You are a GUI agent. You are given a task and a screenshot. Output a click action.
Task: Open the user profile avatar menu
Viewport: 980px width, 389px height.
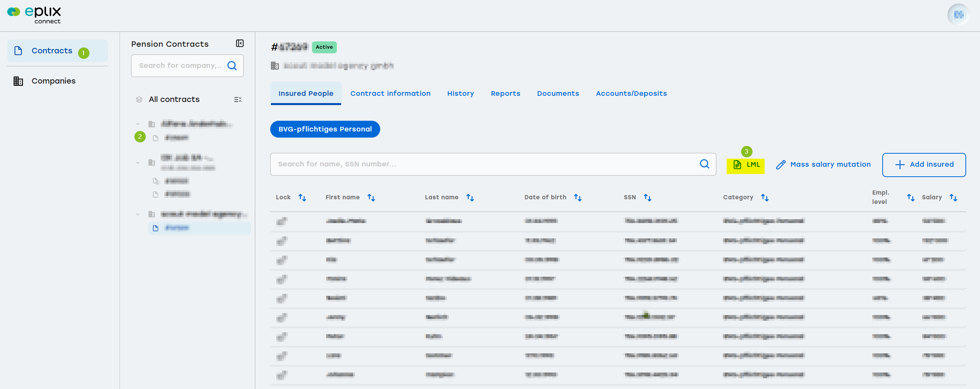[959, 15]
